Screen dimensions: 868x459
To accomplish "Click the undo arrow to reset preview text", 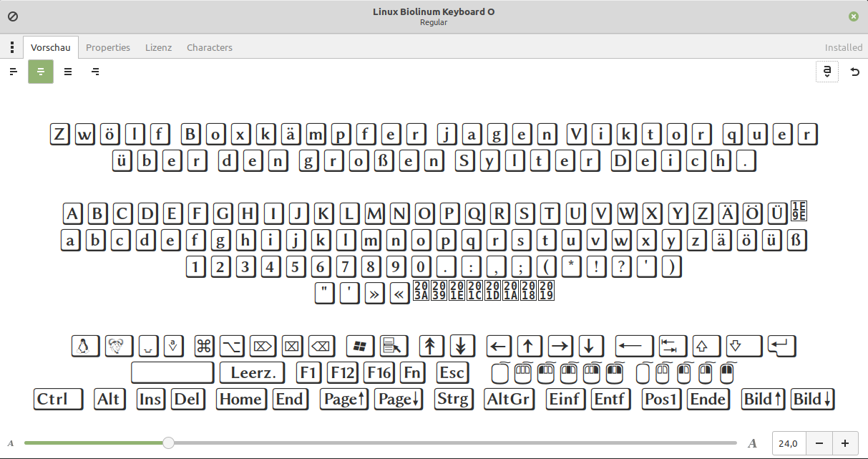I will (854, 72).
